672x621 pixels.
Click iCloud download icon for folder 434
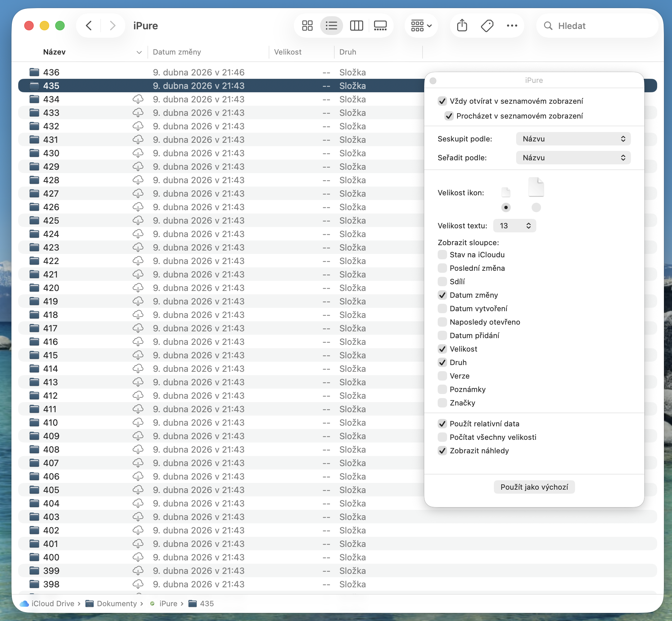(x=138, y=99)
